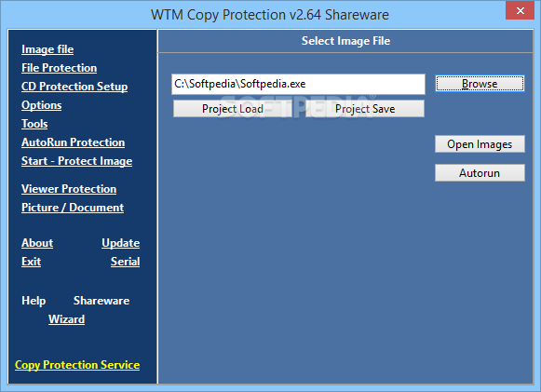The width and height of the screenshot is (541, 392).
Task: Click the Autorun button
Action: (x=480, y=173)
